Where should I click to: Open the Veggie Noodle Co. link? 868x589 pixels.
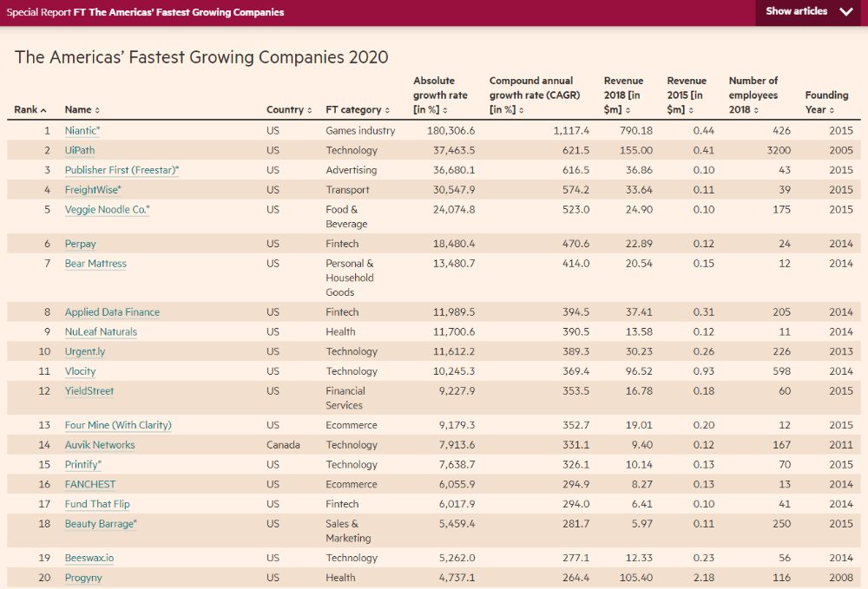108,210
